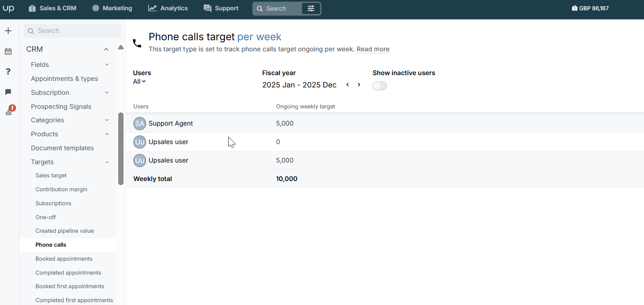Open the alert notification icon in sidebar
This screenshot has height=305, width=644.
(10, 110)
